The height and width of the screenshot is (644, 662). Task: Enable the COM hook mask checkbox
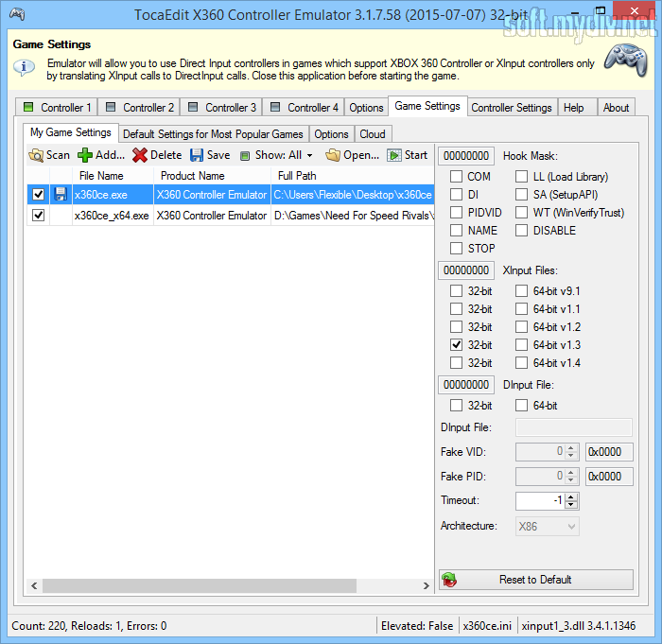point(456,177)
